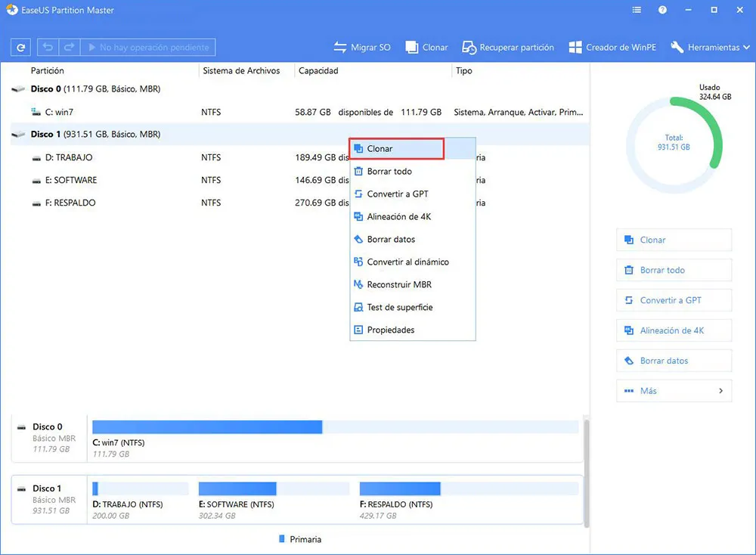Click the Primaria blue legend swatch

coord(282,538)
